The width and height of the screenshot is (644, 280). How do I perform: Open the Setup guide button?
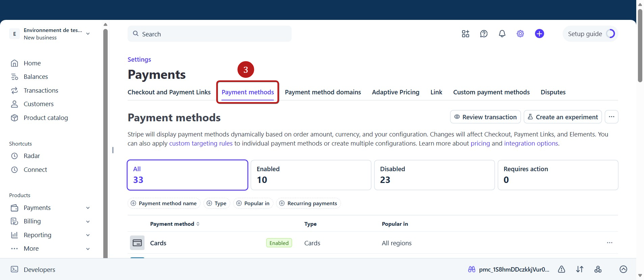click(590, 34)
